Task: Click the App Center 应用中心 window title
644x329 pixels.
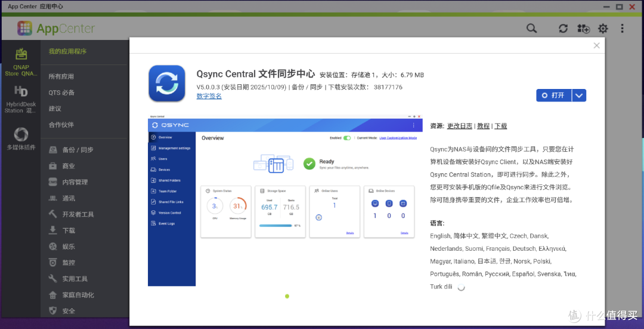Action: click(x=35, y=7)
